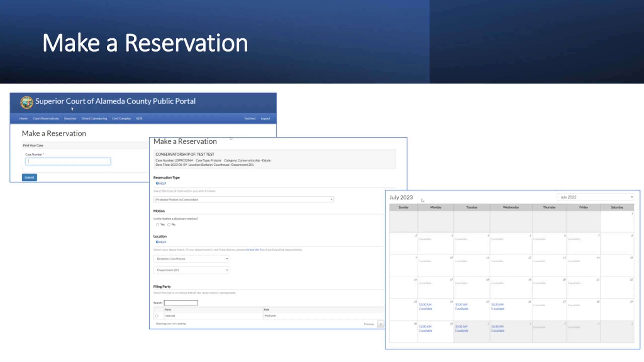Click the Test test user link

(250, 118)
